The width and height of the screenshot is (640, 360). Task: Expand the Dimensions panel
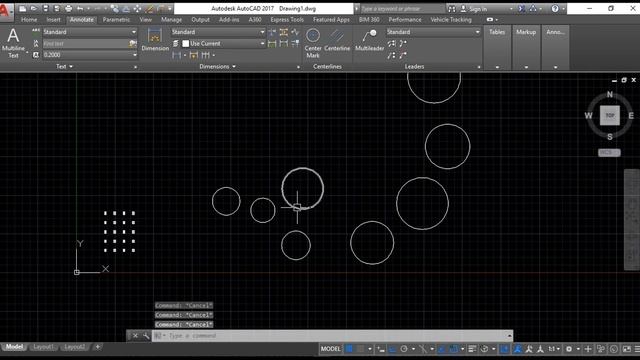click(218, 66)
